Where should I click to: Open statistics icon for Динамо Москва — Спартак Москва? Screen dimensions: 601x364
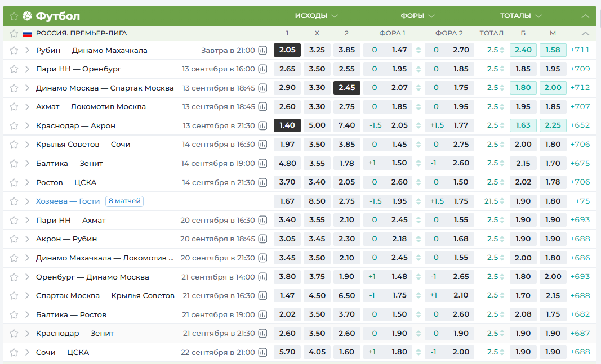coord(262,88)
